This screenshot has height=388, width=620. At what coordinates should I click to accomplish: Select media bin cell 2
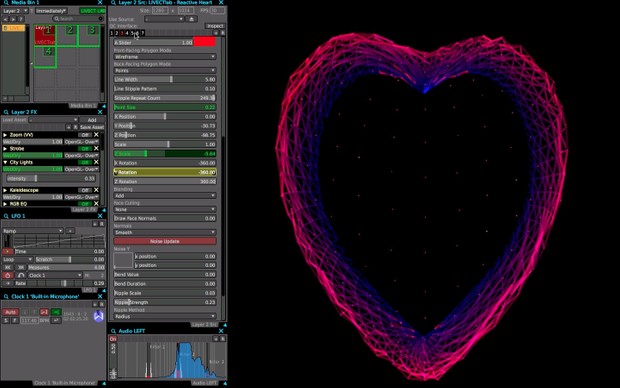pos(68,35)
